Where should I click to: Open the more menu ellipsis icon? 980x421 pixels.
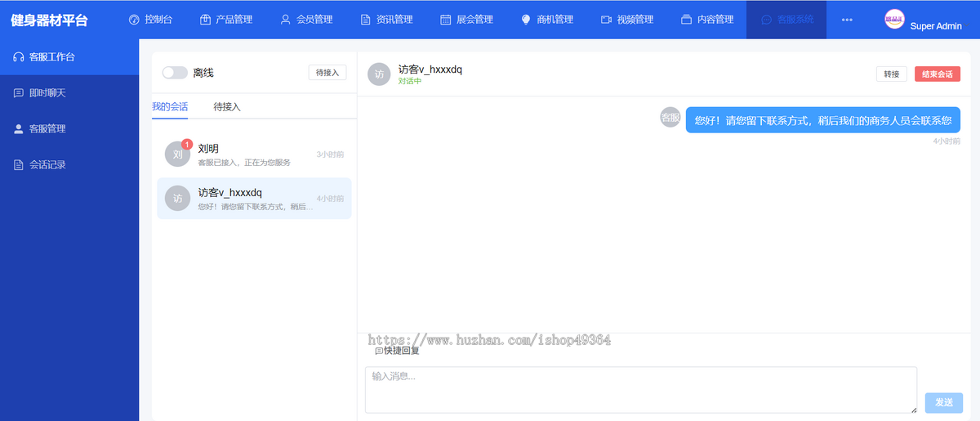(847, 20)
